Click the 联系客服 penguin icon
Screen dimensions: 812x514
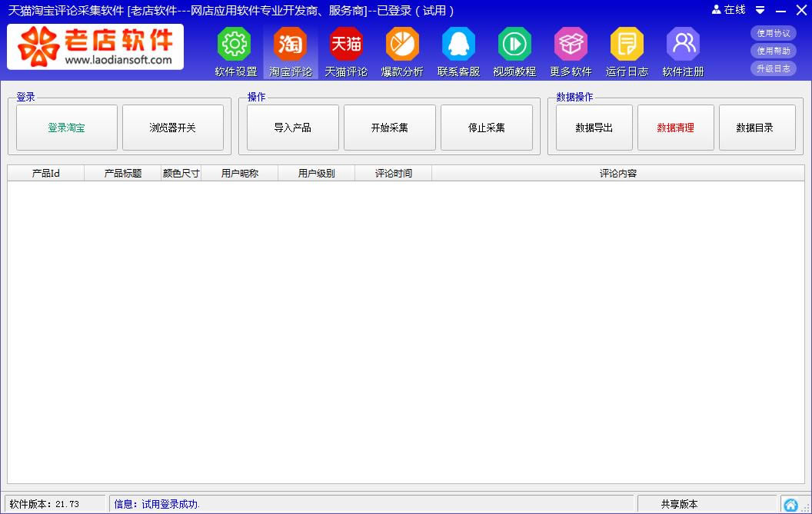point(458,45)
